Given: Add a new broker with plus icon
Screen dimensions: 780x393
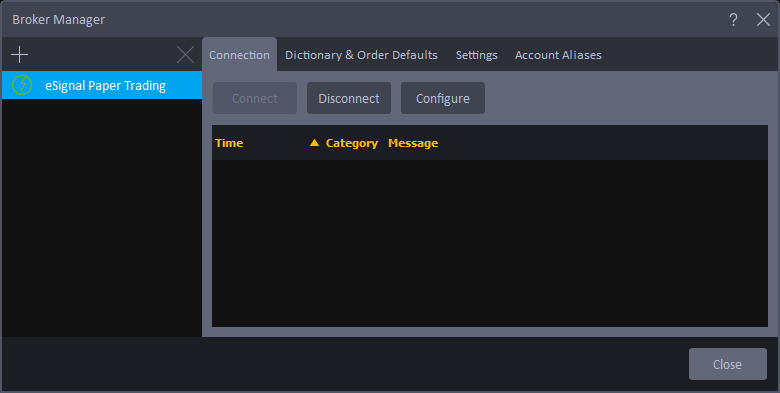Looking at the screenshot, I should tap(19, 54).
